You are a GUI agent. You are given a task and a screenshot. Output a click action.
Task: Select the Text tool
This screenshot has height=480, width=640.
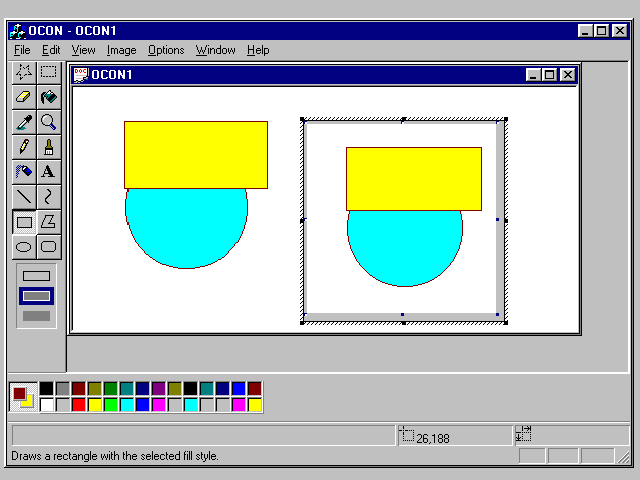[x=48, y=172]
